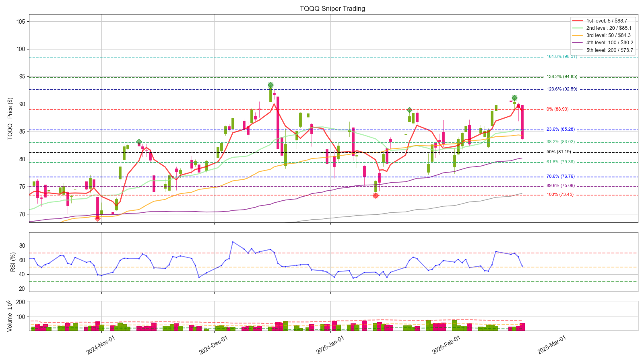Click the orange line sample for 3rd level in legend
This screenshot has height=362, width=644.
pyautogui.click(x=578, y=35)
